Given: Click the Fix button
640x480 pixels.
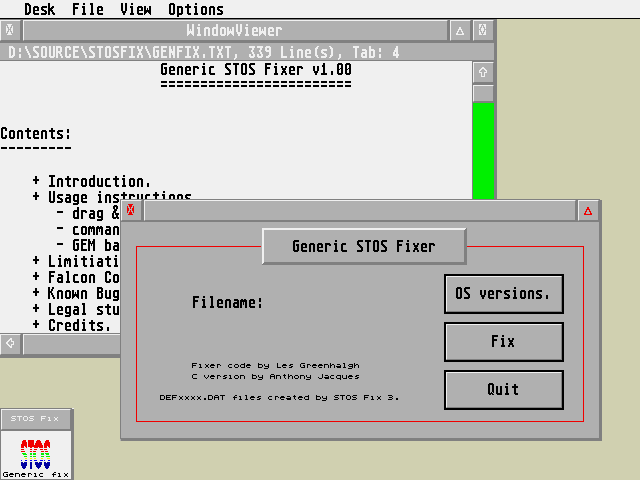Looking at the screenshot, I should pyautogui.click(x=503, y=342).
